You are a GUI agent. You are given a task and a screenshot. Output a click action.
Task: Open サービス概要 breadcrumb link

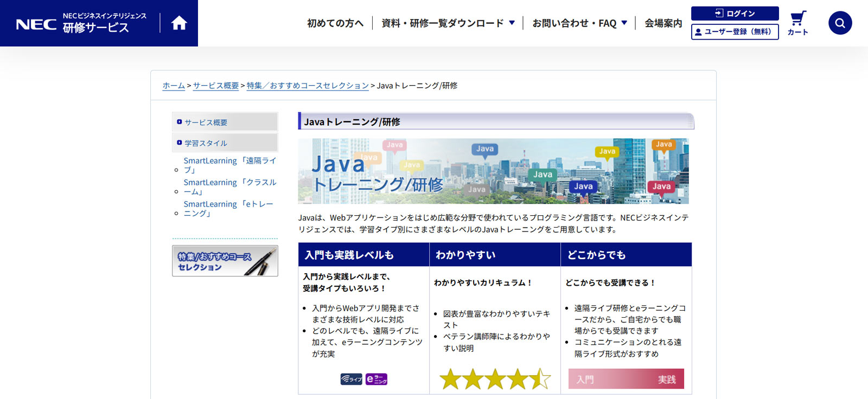pos(216,86)
